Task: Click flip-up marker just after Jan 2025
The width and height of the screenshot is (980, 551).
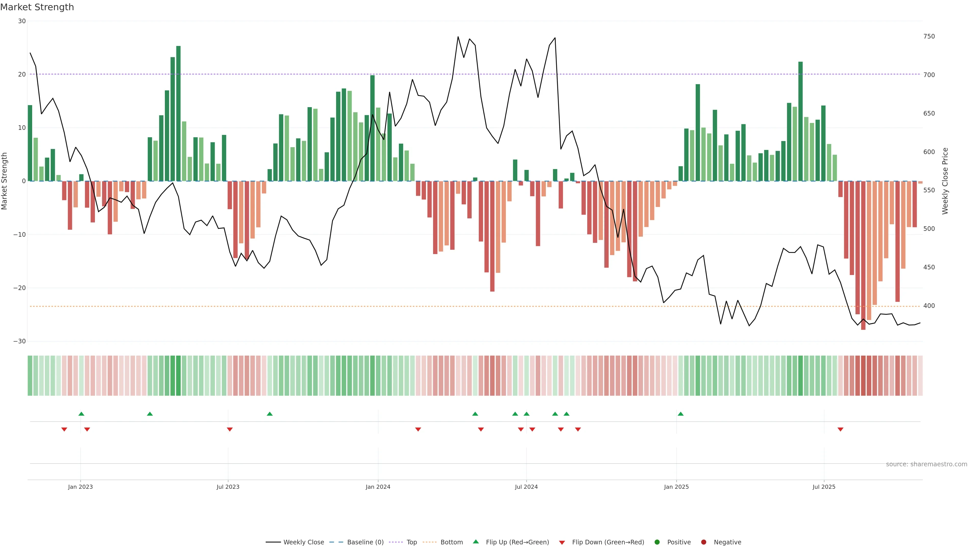Action: (x=681, y=414)
